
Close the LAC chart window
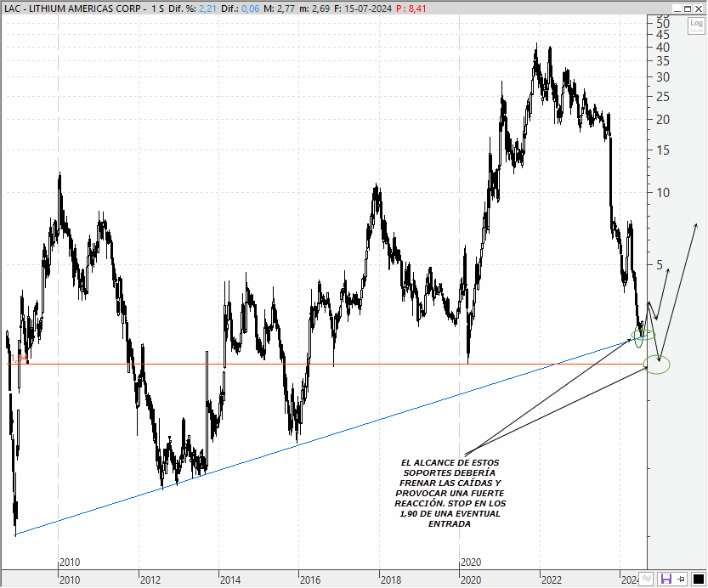pyautogui.click(x=698, y=8)
